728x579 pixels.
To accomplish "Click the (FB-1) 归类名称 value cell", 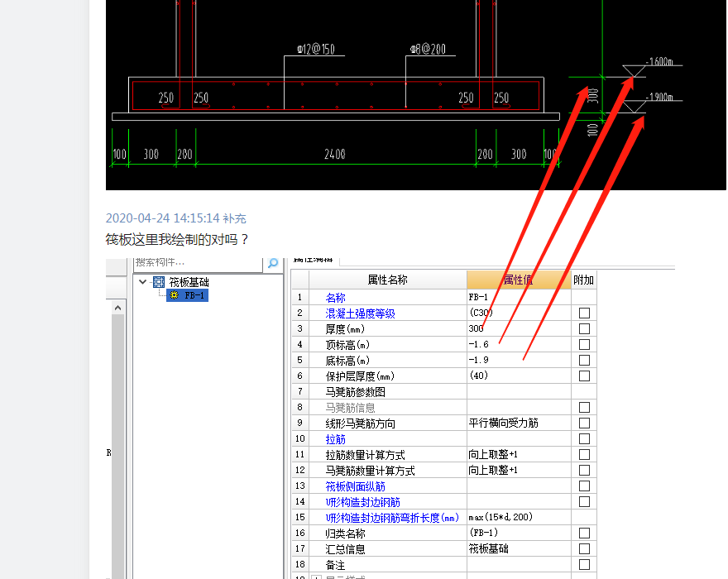I will [x=519, y=533].
